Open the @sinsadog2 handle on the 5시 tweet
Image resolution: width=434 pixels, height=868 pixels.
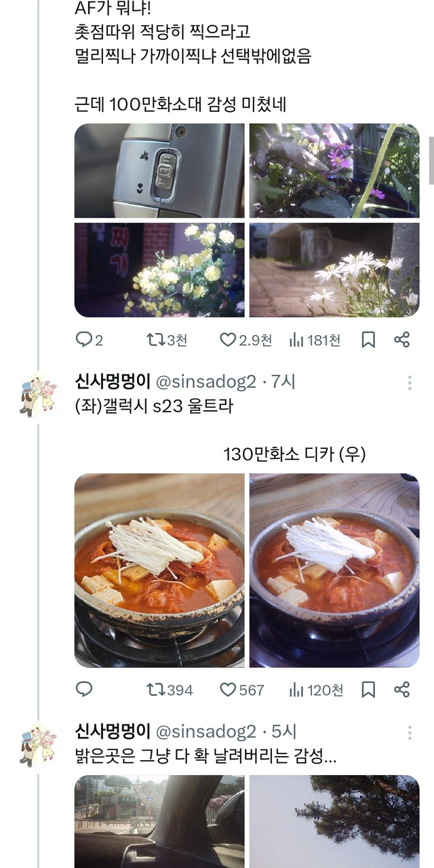tap(206, 732)
